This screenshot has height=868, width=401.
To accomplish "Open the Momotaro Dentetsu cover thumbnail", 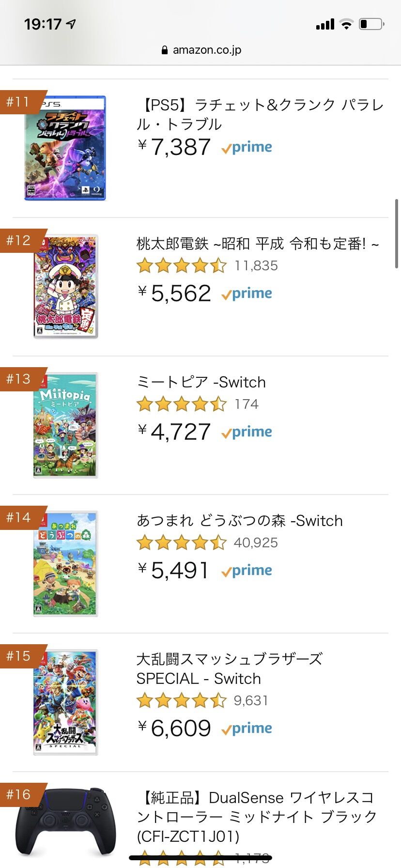I will pyautogui.click(x=65, y=287).
